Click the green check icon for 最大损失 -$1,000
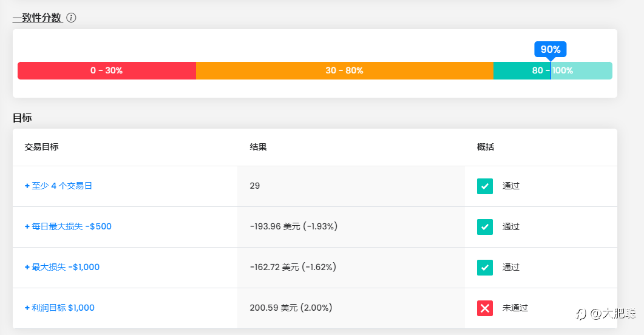Image resolution: width=644 pixels, height=335 pixels. [484, 267]
